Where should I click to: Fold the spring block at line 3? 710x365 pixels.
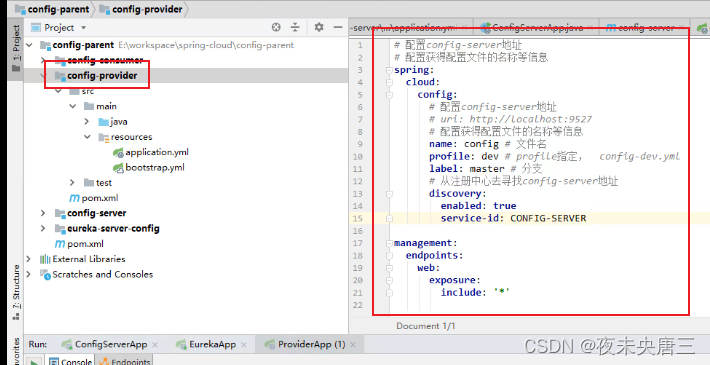(x=389, y=70)
